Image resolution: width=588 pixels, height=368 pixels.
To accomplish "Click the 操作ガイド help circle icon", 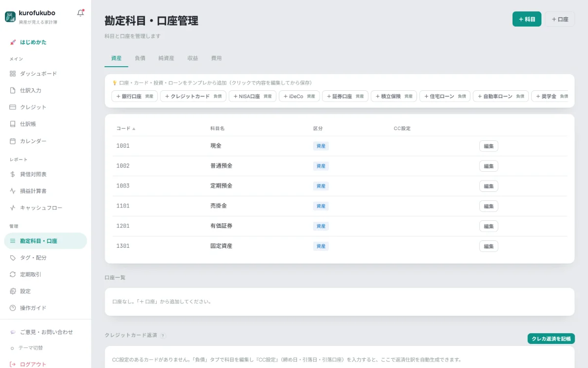I will (x=13, y=308).
